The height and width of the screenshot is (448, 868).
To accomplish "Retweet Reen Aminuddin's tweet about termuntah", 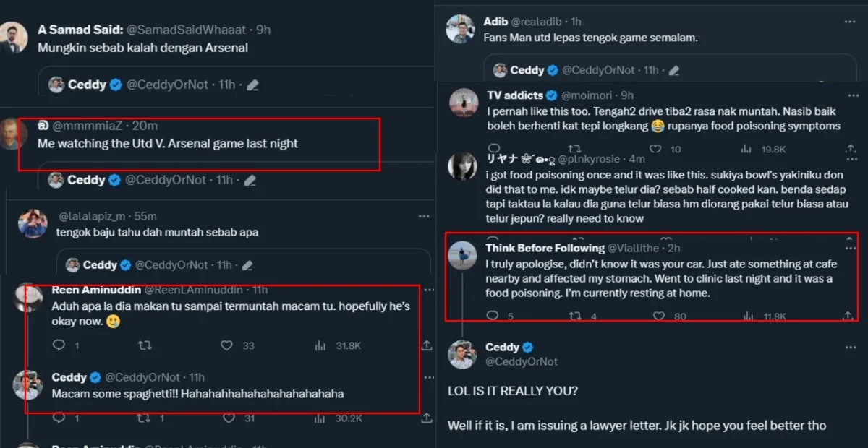I will point(144,346).
